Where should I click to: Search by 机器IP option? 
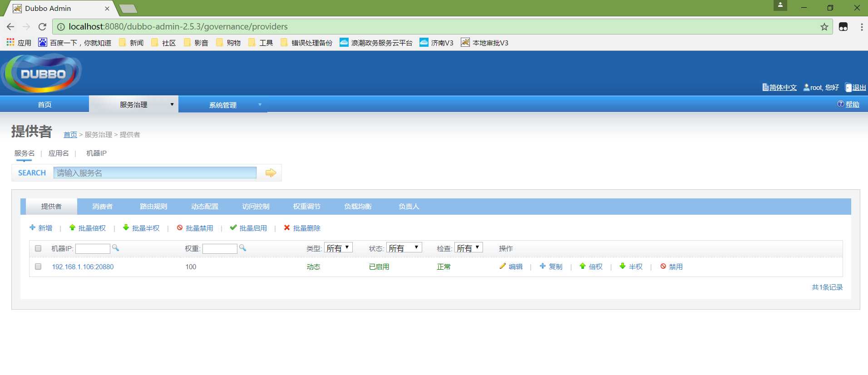click(96, 153)
